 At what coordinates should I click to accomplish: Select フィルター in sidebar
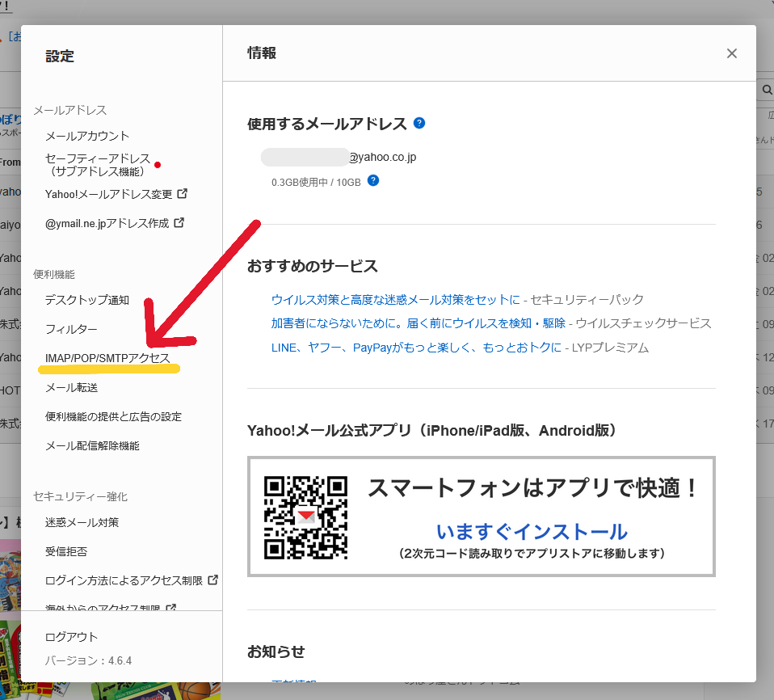pos(71,329)
